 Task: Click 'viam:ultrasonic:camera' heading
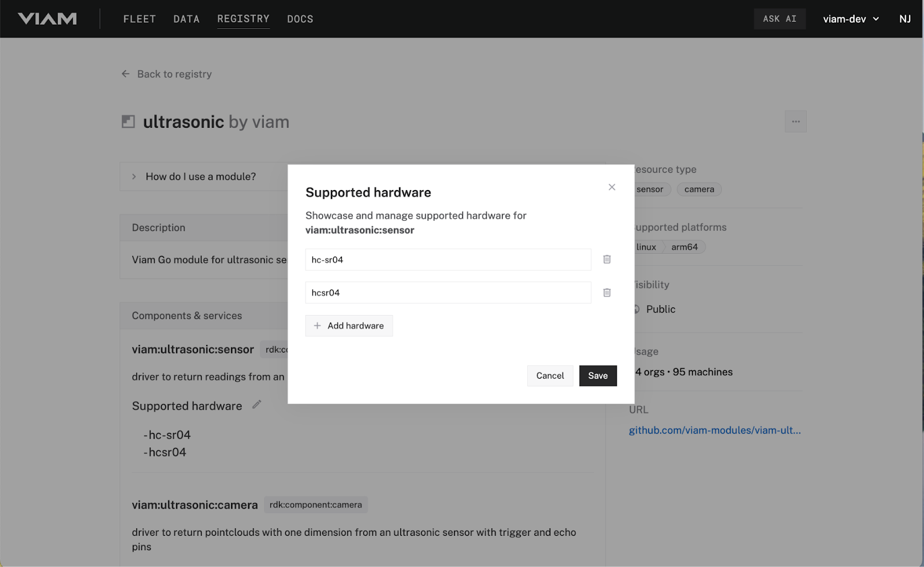[x=195, y=505]
